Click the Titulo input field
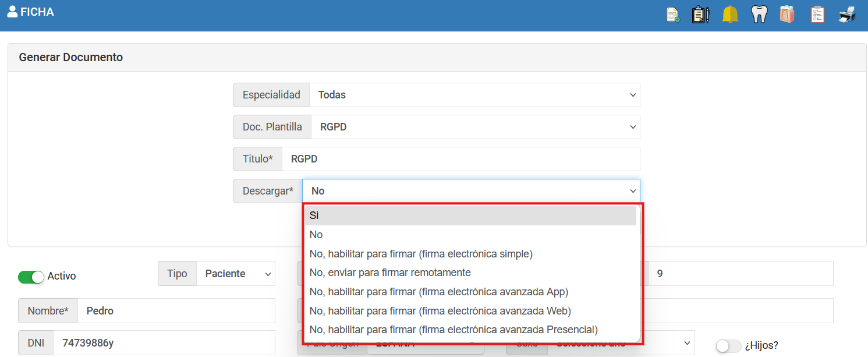 [x=460, y=159]
